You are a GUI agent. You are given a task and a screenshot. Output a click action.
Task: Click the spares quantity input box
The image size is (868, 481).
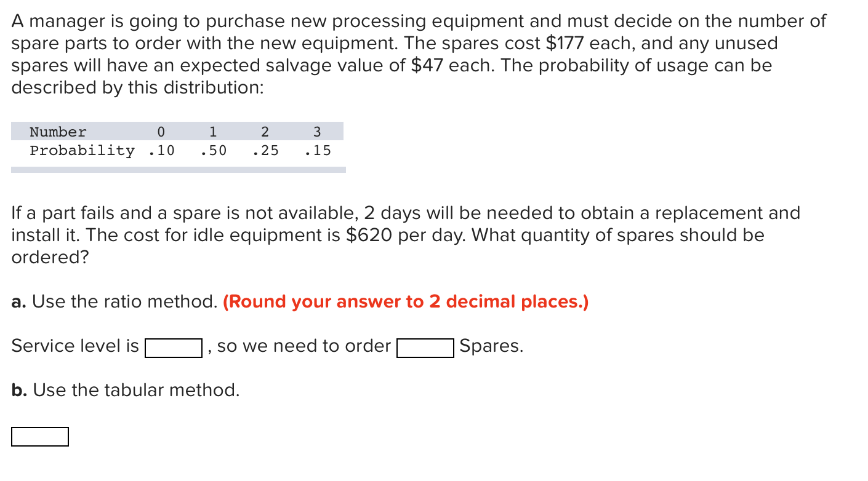[x=425, y=348]
